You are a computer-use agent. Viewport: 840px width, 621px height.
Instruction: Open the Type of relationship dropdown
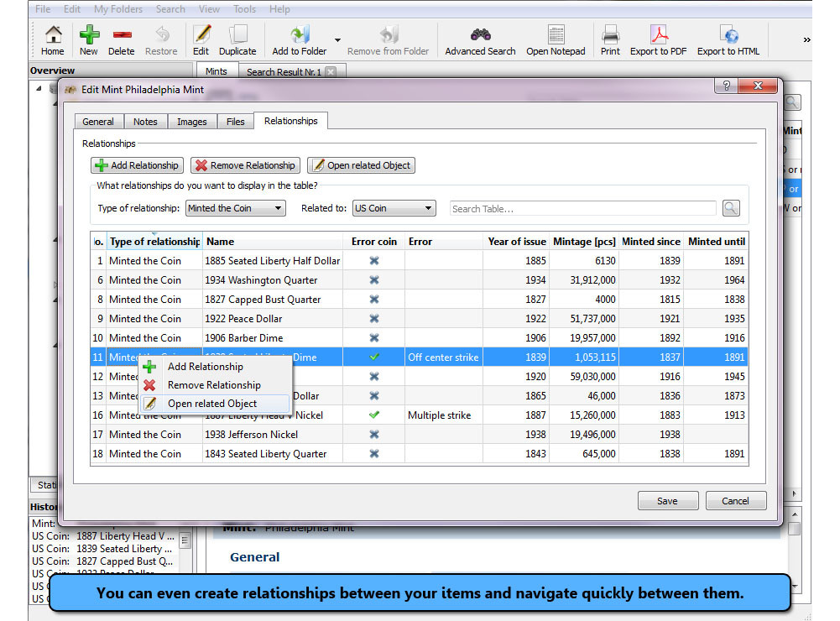click(x=236, y=208)
